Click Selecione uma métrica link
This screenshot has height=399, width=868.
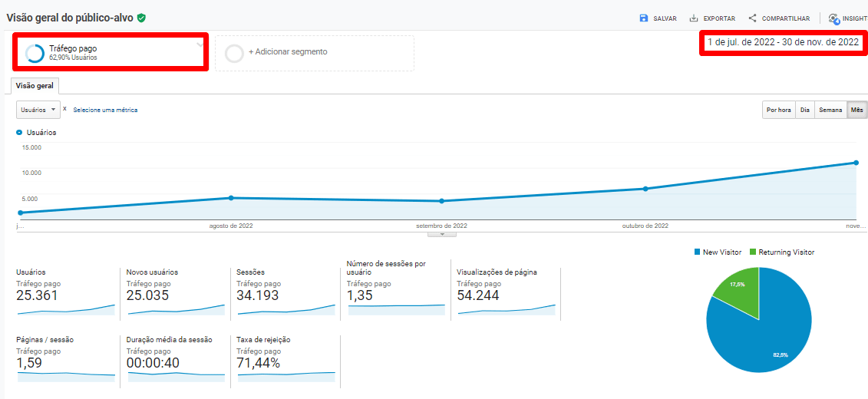105,110
